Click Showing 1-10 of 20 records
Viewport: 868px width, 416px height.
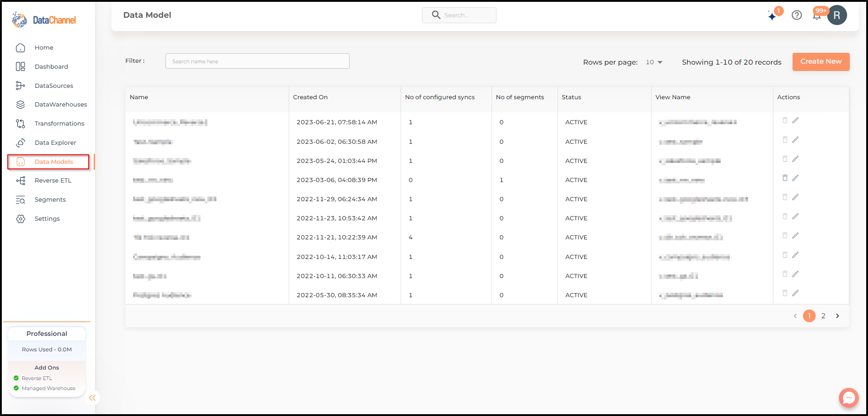[x=732, y=62]
